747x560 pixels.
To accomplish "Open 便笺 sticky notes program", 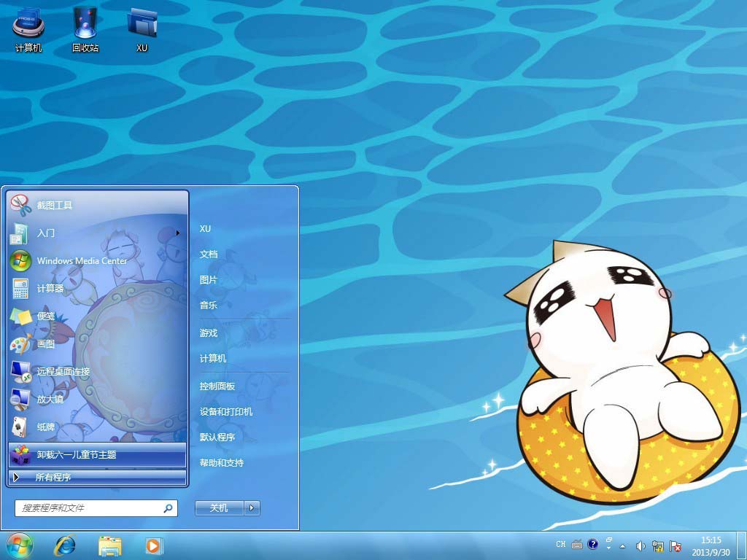I will point(46,316).
